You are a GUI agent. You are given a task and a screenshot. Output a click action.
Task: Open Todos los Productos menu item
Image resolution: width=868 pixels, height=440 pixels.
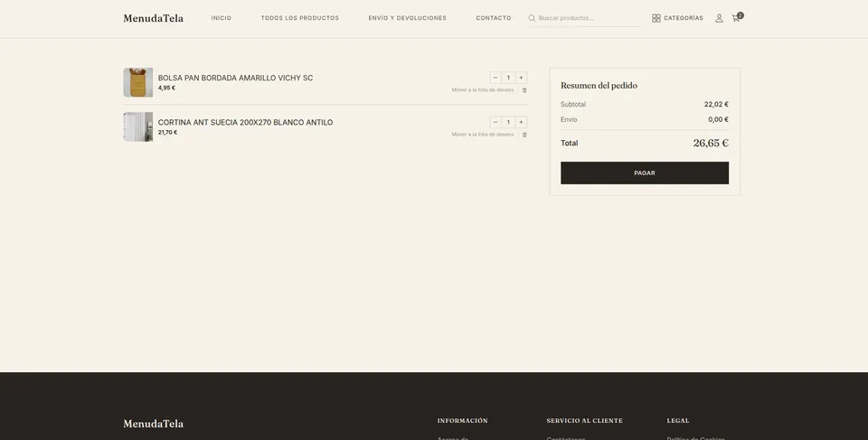299,18
